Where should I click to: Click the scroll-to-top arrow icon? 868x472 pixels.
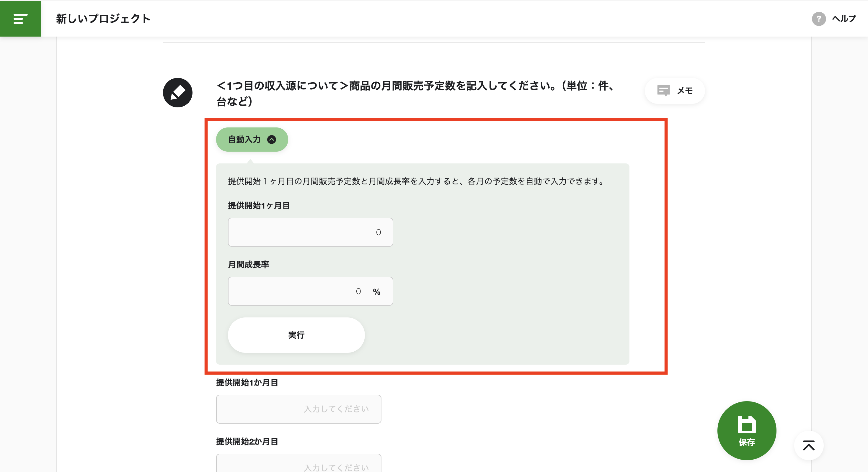click(808, 445)
